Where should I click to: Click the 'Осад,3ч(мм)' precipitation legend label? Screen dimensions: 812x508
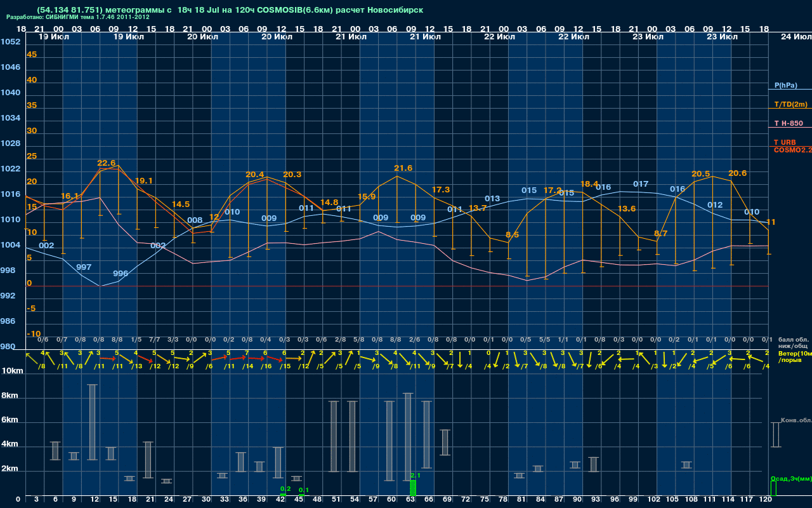click(790, 478)
